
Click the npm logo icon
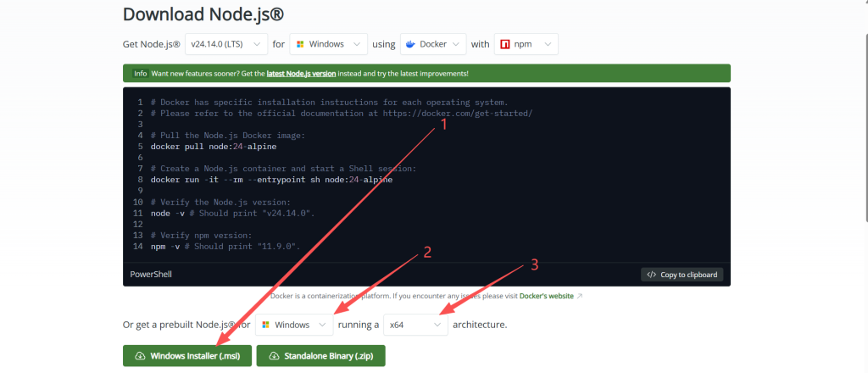click(x=505, y=44)
